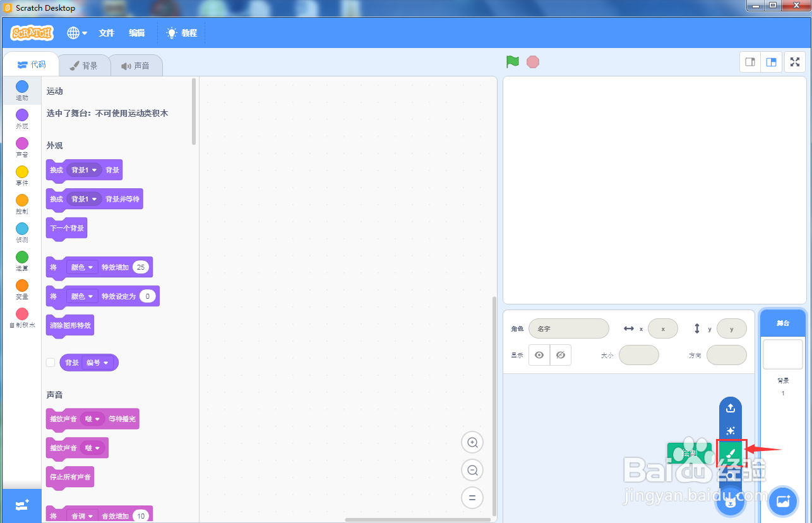This screenshot has height=523, width=812.
Task: Open 音调 dropdown in 音效增加 block
Action: (x=82, y=516)
